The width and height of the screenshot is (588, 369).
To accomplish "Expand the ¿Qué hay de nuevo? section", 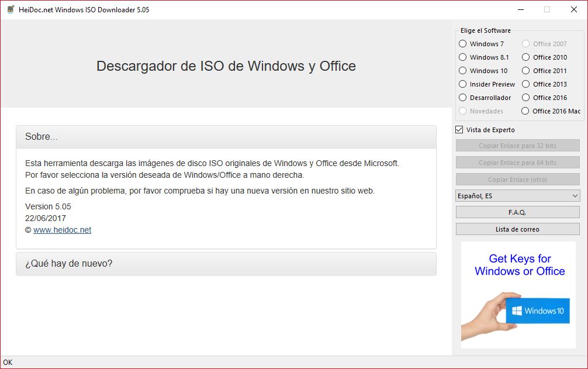I will point(226,264).
